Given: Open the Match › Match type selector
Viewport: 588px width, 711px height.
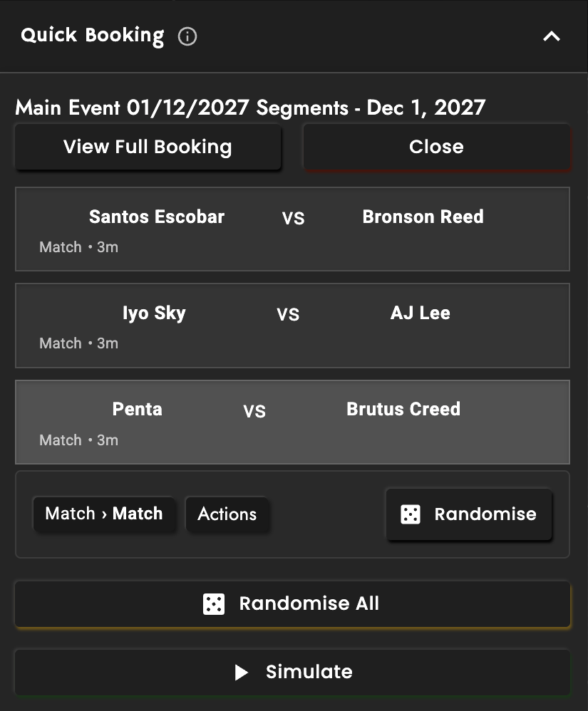Looking at the screenshot, I should [x=104, y=514].
